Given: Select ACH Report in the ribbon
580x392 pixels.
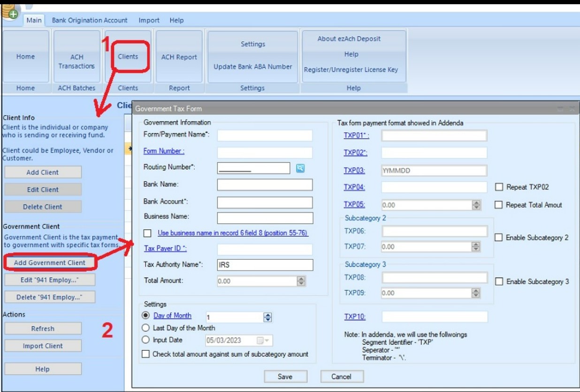Looking at the screenshot, I should pos(179,57).
